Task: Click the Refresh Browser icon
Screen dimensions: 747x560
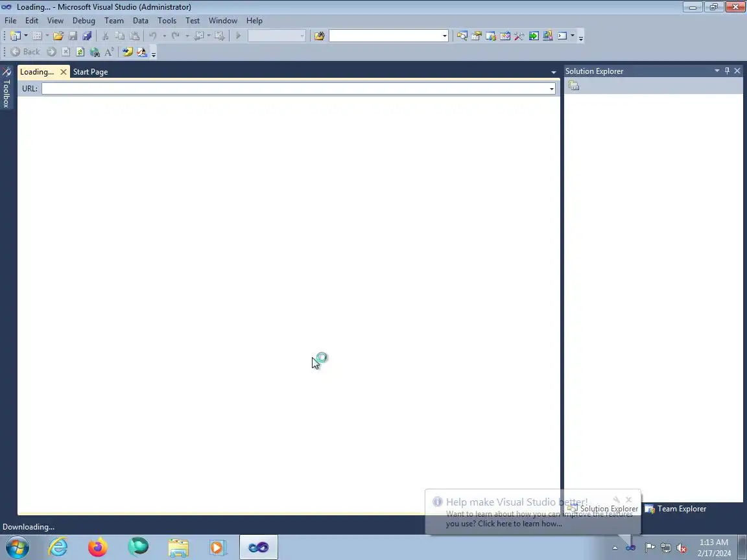Action: [80, 52]
